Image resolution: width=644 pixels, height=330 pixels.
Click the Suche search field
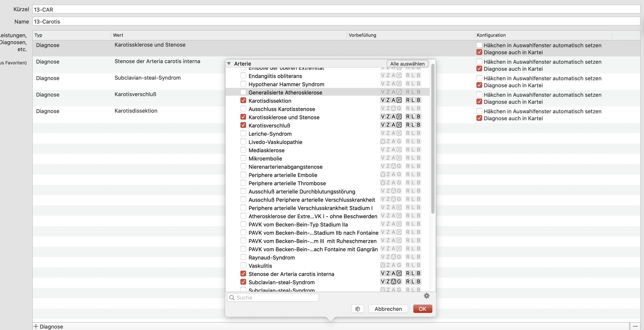pyautogui.click(x=273, y=297)
